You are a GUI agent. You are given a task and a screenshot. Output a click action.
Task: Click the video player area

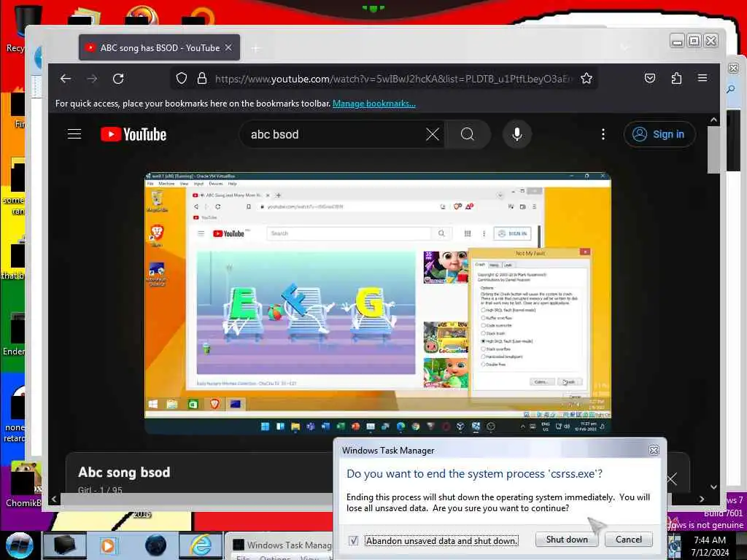point(377,303)
